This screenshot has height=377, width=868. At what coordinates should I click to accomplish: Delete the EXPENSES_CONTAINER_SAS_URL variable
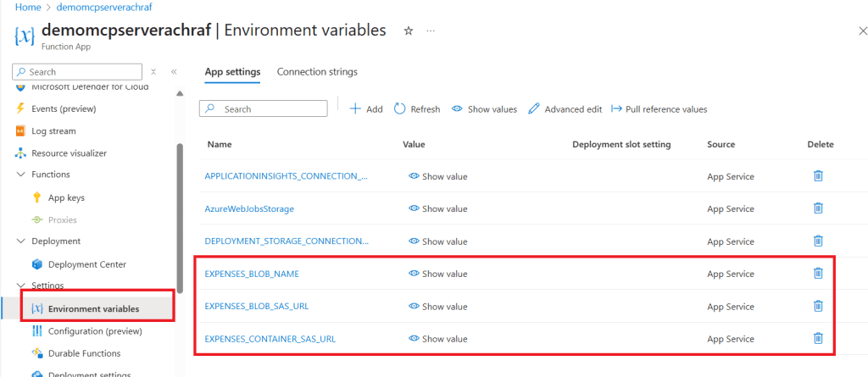[x=818, y=339]
